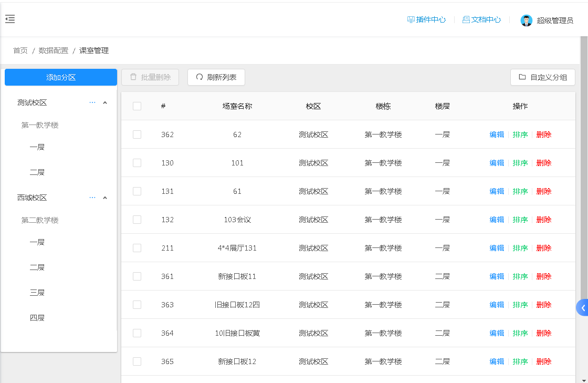Check the row 361 checkbox
This screenshot has width=588, height=383.
click(x=137, y=276)
